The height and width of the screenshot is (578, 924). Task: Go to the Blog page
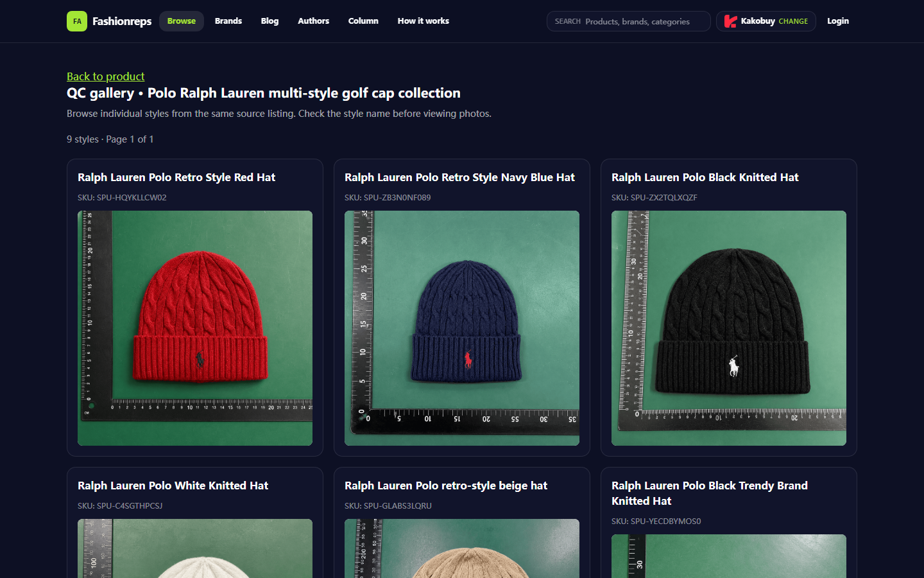pos(269,21)
